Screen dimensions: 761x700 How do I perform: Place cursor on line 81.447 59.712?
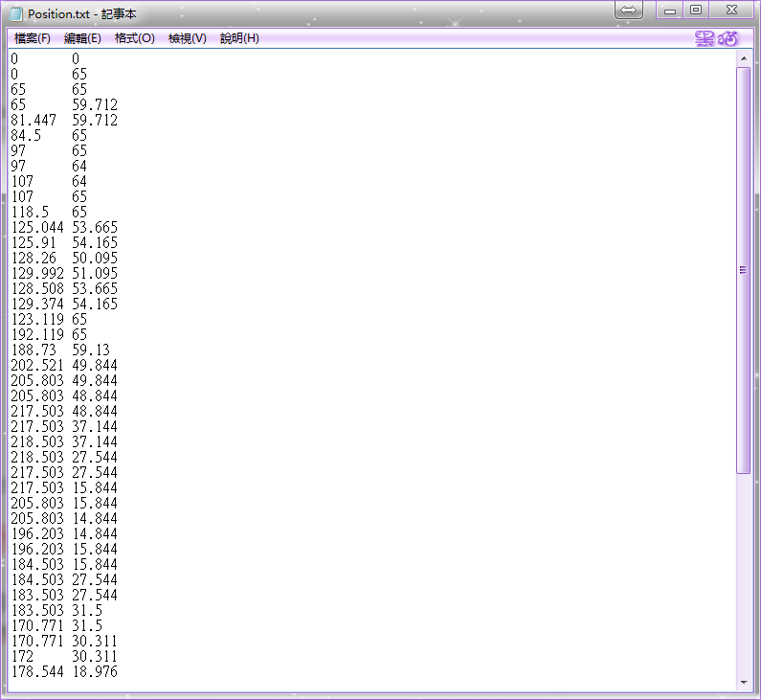pyautogui.click(x=64, y=121)
